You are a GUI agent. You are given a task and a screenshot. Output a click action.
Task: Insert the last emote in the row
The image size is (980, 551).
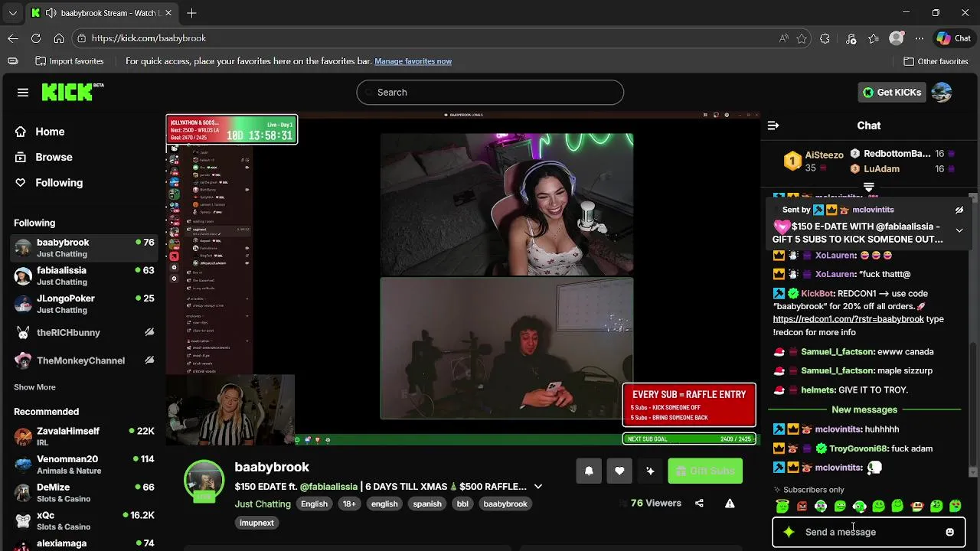tap(955, 506)
